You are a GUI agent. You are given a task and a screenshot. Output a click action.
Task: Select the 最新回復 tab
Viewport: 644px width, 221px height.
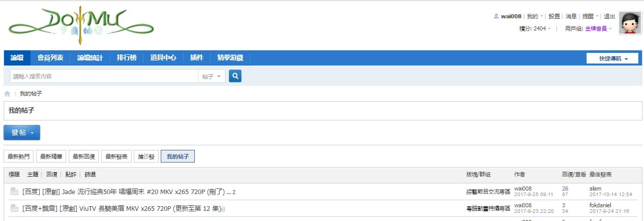click(x=83, y=156)
